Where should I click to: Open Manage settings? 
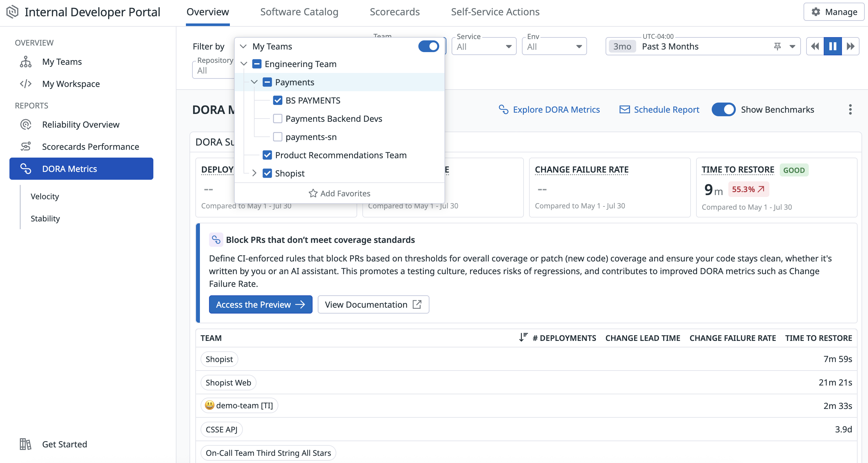pos(833,12)
